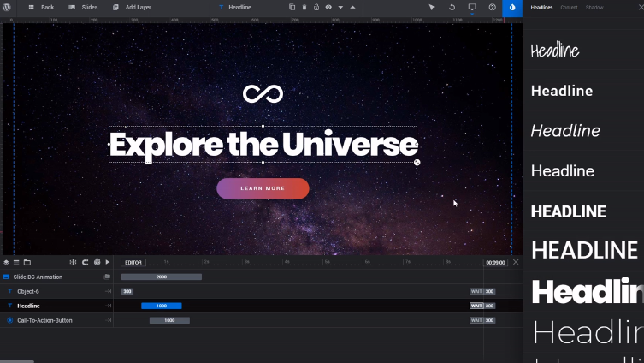Click the timeline columns grid icon
This screenshot has height=363, width=644.
[x=73, y=262]
